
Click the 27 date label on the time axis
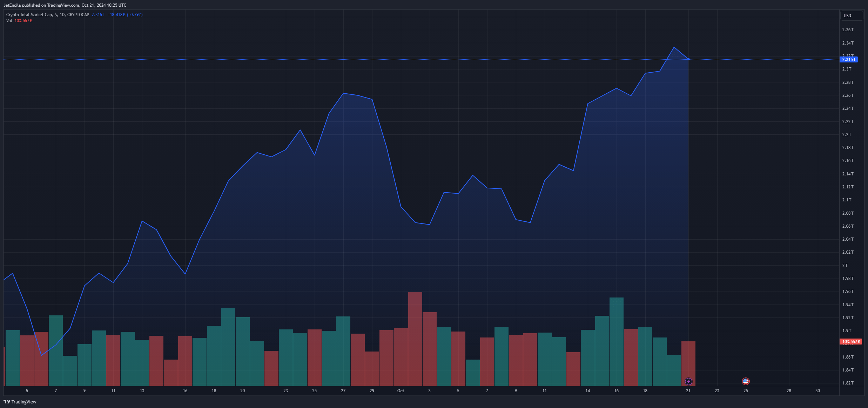pos(343,391)
